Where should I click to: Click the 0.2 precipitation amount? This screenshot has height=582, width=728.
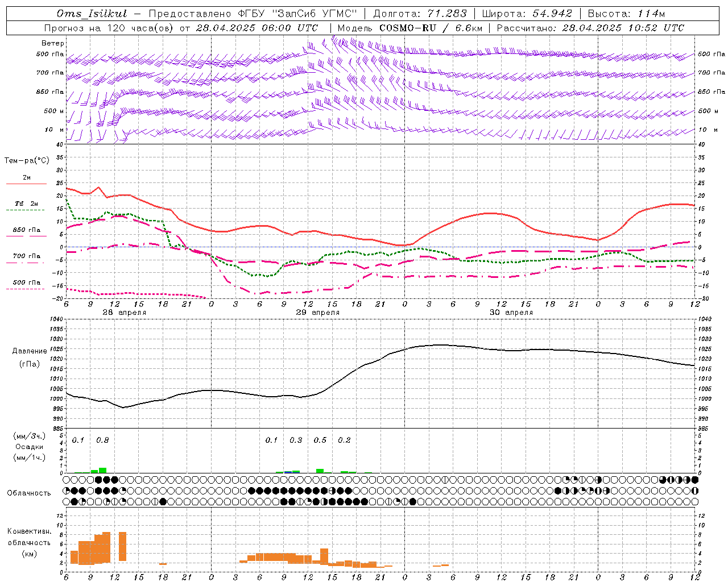(344, 440)
